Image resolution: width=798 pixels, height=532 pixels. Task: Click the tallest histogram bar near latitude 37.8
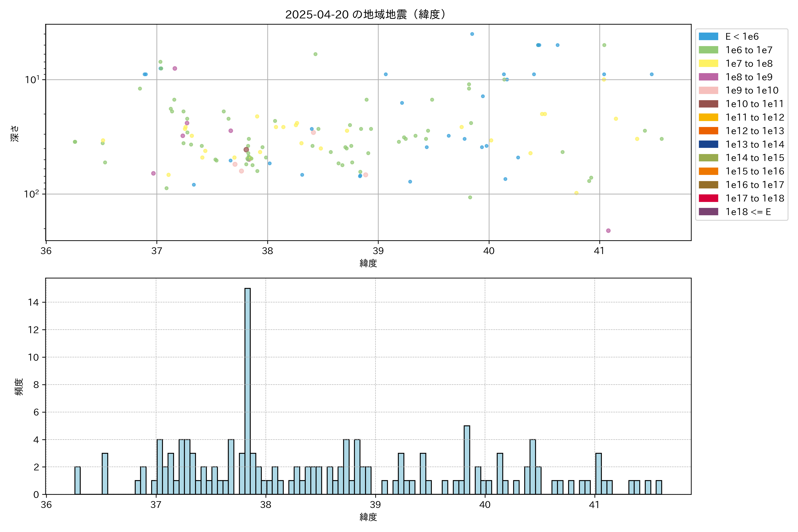tap(248, 390)
